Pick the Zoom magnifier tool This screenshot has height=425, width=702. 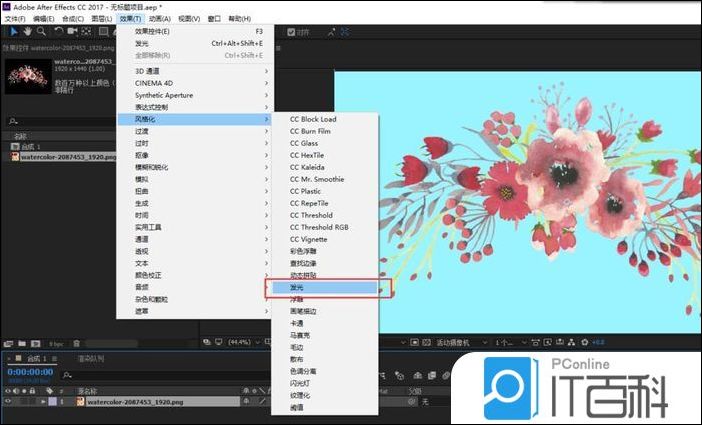[x=42, y=32]
